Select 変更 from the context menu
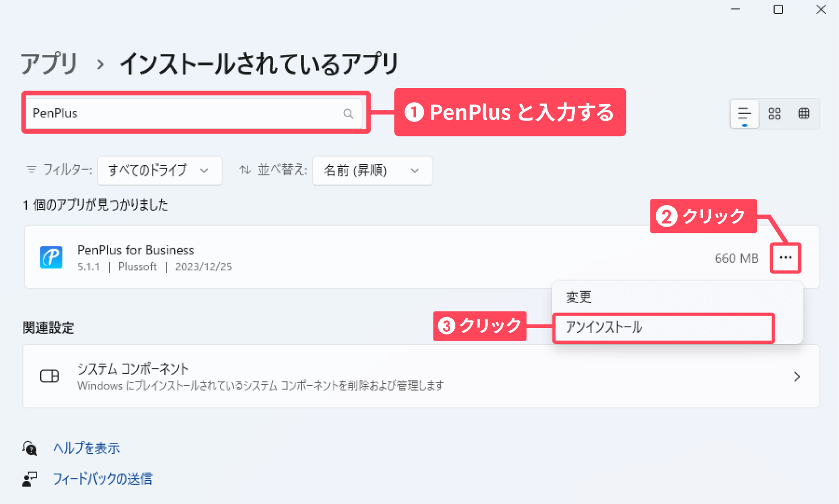 tap(579, 297)
